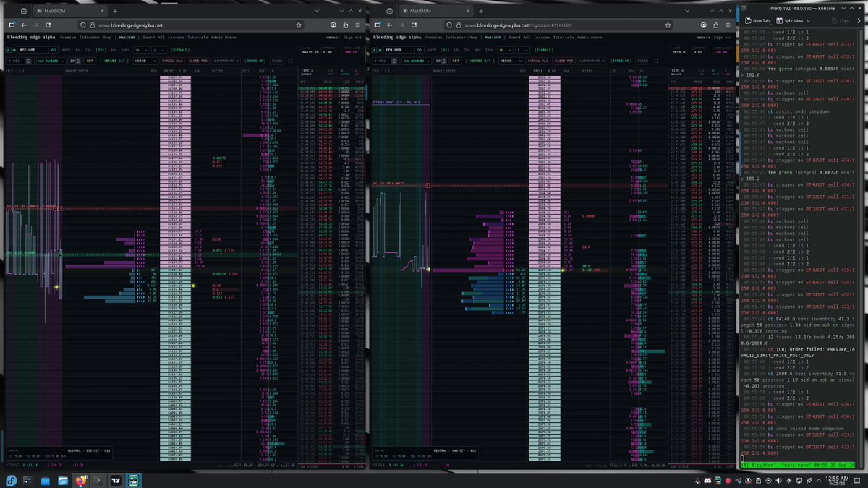Bookmark the BTC-USD page with the star
Viewport: 868px width, 488px height.
297,25
